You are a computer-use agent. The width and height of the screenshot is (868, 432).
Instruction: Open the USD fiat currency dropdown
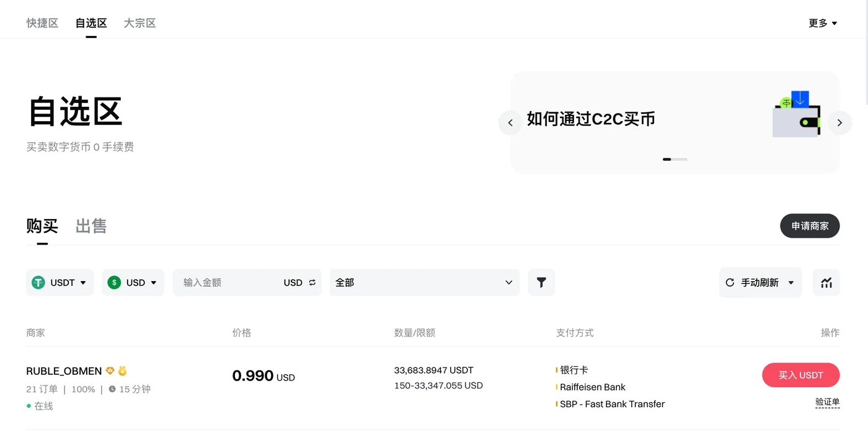pos(133,282)
